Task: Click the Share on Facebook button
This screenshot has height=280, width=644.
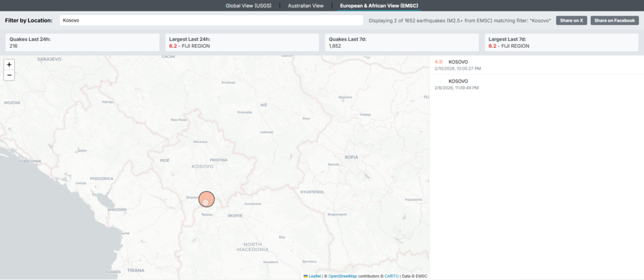Action: pos(614,21)
